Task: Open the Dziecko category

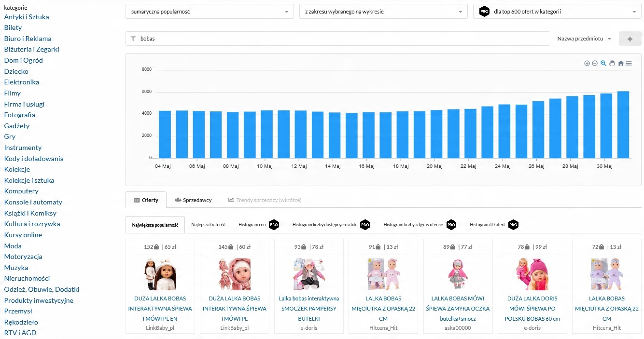Action: coord(16,71)
